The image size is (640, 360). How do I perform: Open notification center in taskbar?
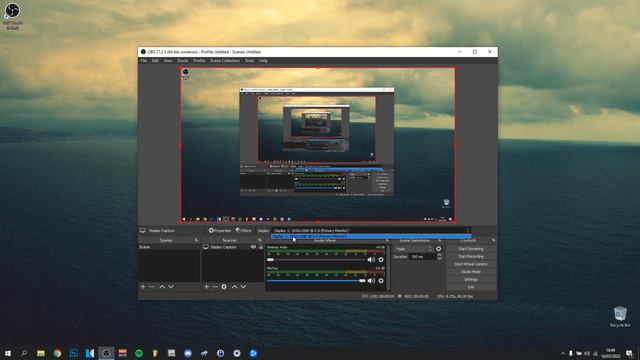click(629, 353)
